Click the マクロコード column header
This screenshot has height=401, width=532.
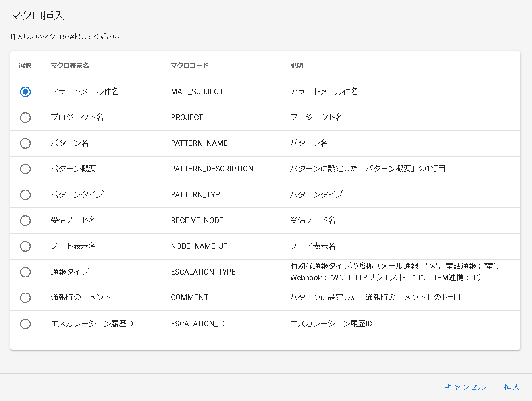point(190,66)
